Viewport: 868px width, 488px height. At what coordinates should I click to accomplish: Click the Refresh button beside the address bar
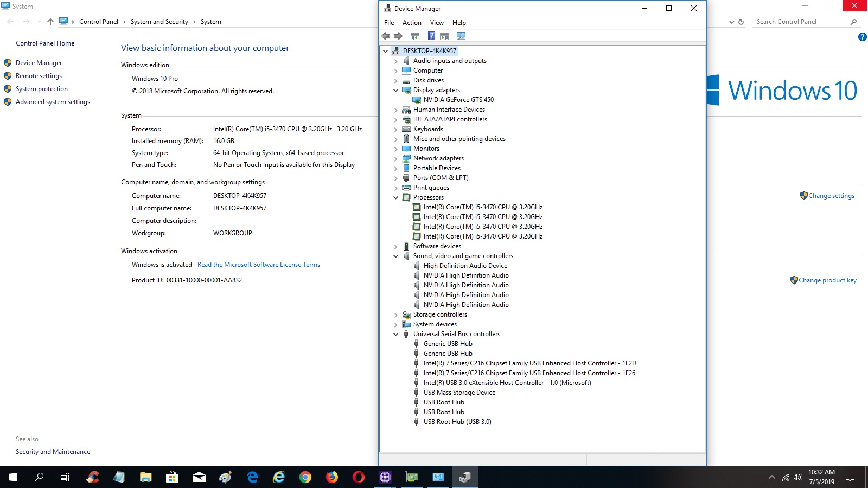tap(742, 22)
